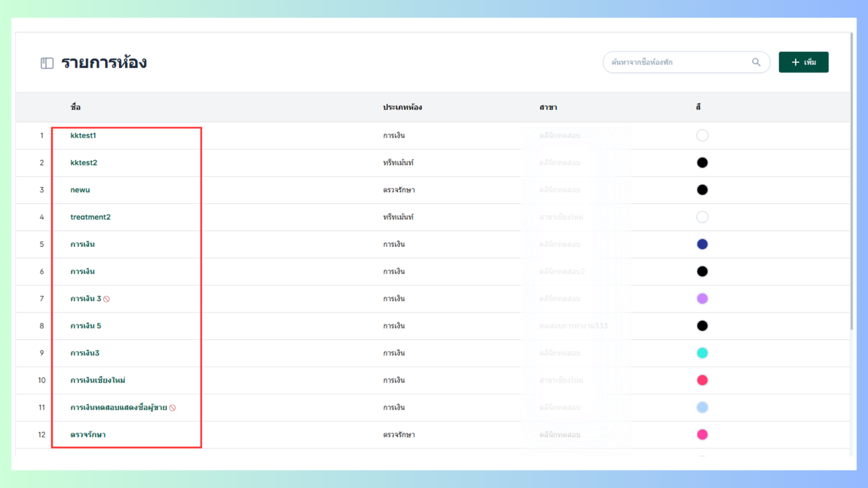Click the disabled icon next to การเงิน 3

pyautogui.click(x=107, y=299)
